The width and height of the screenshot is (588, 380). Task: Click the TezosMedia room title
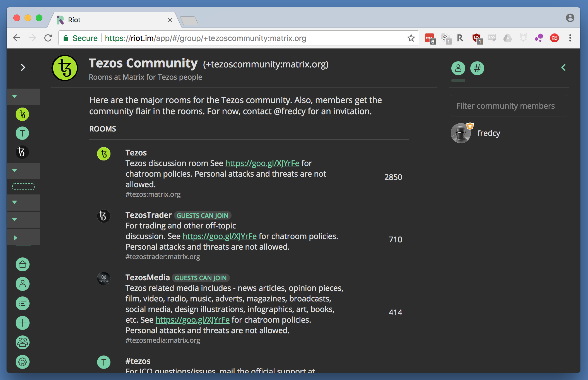coord(148,277)
